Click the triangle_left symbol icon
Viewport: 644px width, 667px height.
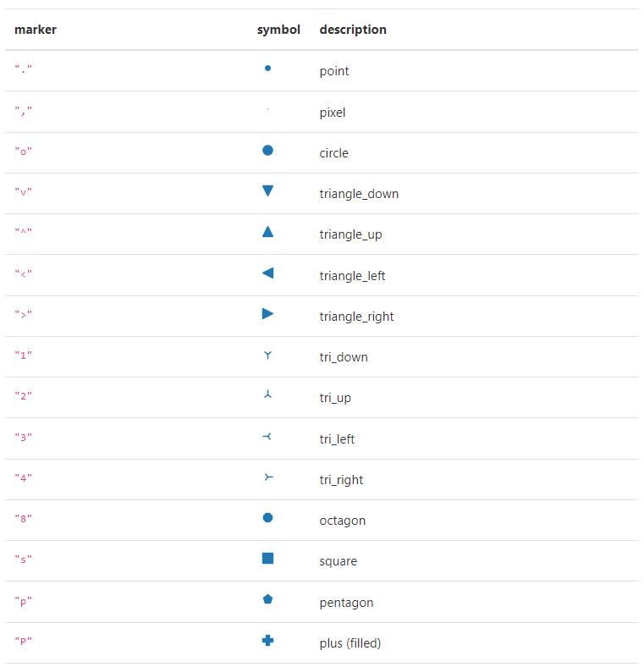pos(267,273)
